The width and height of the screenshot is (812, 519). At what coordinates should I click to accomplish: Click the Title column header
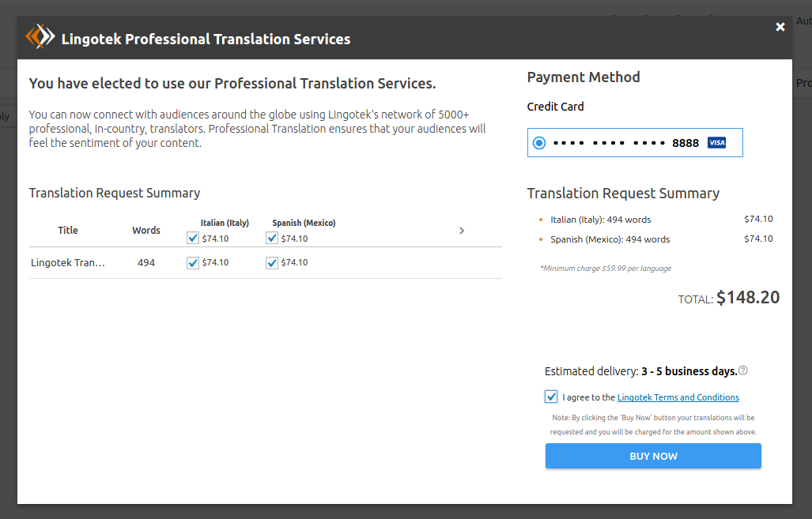pyautogui.click(x=68, y=231)
